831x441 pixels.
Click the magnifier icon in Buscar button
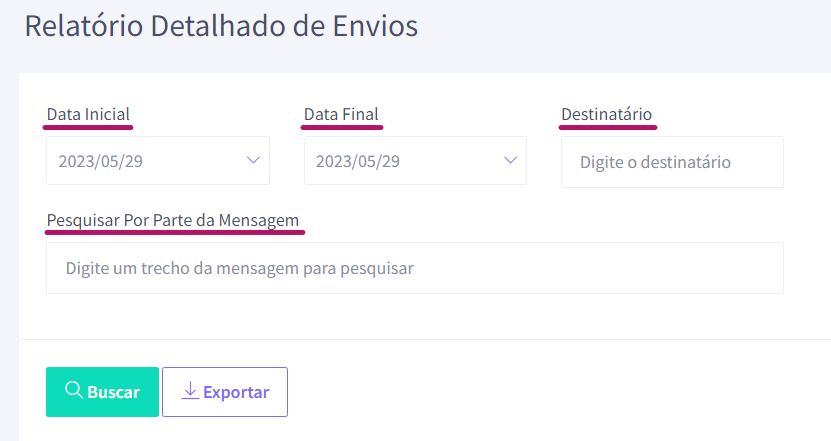click(x=74, y=390)
